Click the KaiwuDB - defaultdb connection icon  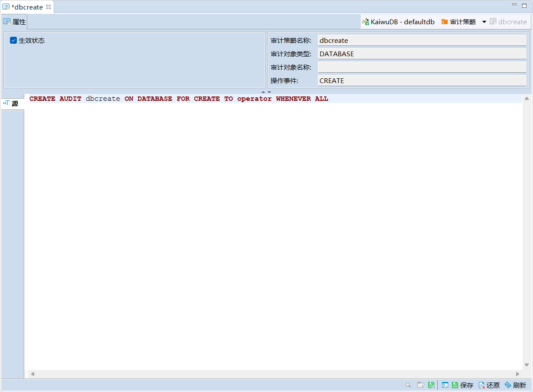coord(365,22)
